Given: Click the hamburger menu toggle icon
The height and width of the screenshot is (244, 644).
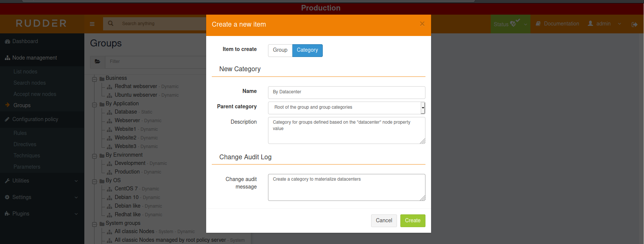Looking at the screenshot, I should [x=92, y=24].
